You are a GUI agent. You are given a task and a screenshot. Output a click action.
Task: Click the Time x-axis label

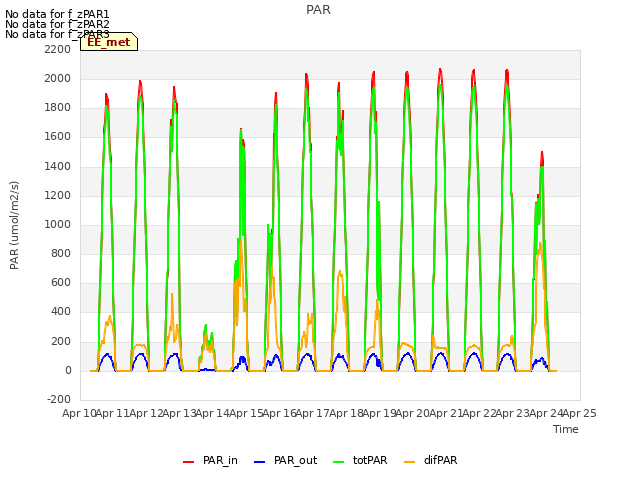click(x=566, y=429)
